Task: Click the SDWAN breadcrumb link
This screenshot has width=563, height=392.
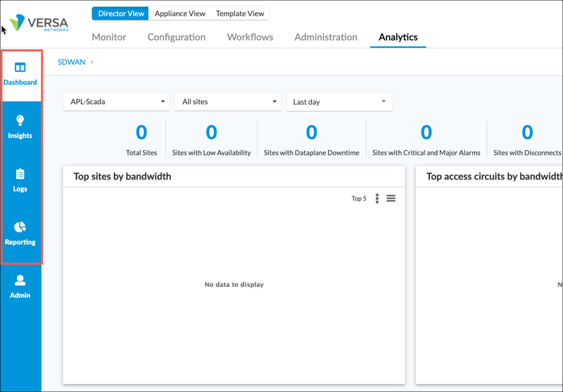Action: 71,62
